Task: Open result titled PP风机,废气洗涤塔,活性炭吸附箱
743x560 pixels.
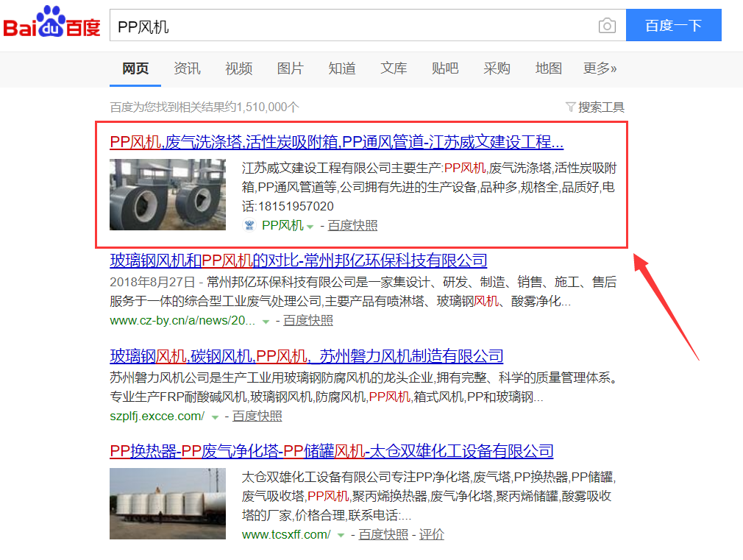Action: click(336, 142)
